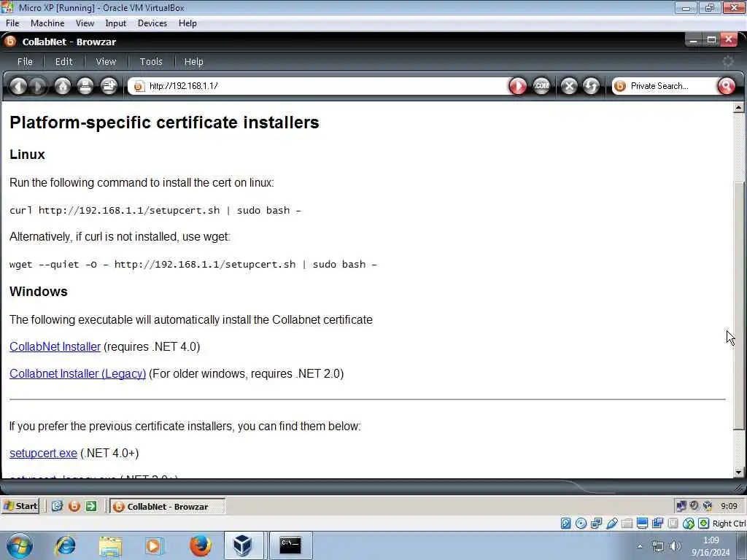Go to the Browzar home page icon
Image resolution: width=747 pixels, height=560 pixels.
63,86
